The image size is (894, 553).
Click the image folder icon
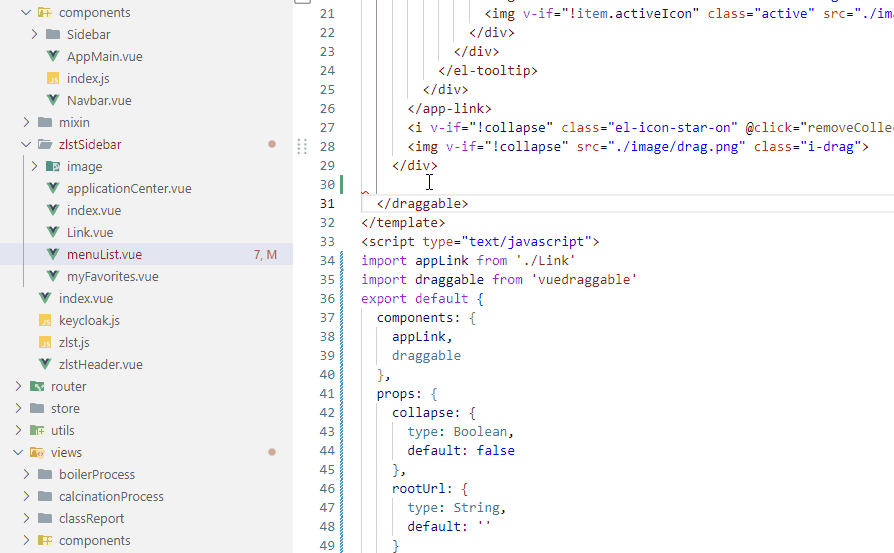[x=52, y=167]
